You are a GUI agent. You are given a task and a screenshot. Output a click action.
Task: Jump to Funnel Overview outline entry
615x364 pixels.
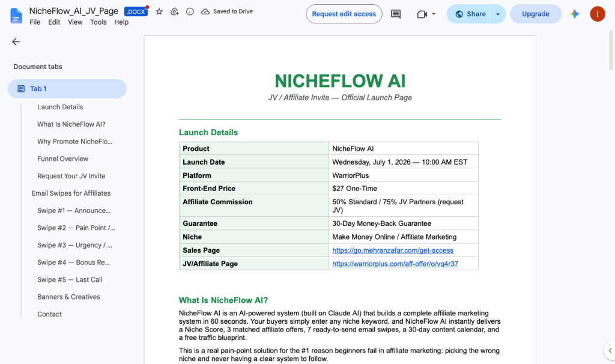click(62, 159)
